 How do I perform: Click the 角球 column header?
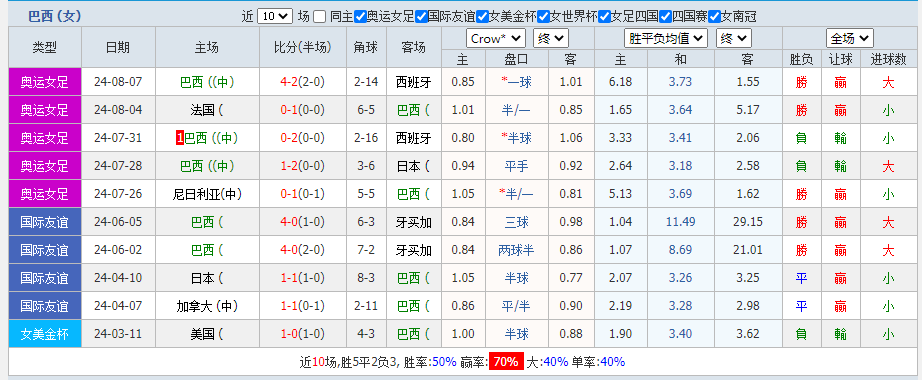coord(366,48)
